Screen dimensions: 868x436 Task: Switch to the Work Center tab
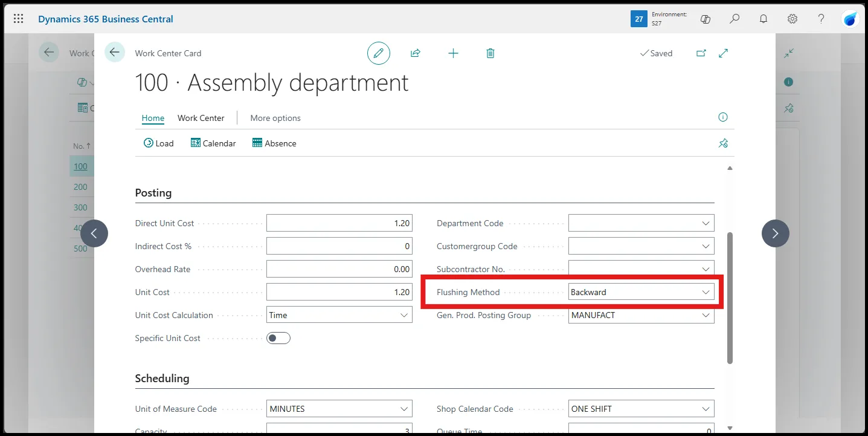(x=201, y=118)
